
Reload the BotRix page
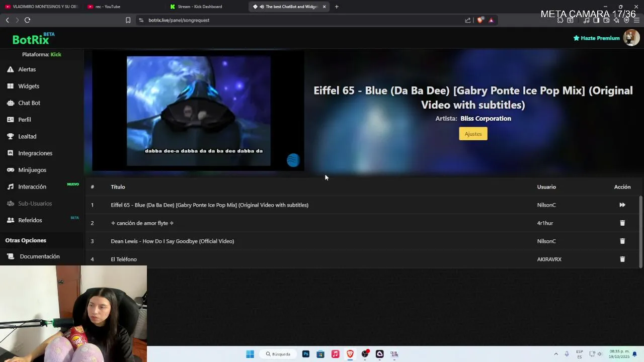tap(27, 20)
